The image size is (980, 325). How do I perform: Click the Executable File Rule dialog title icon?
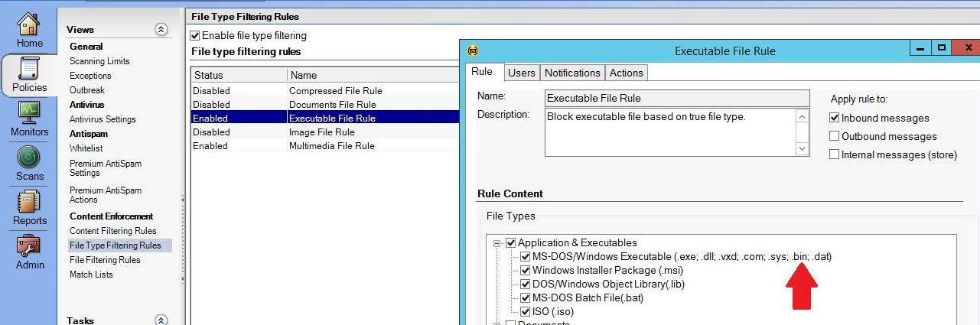click(473, 50)
